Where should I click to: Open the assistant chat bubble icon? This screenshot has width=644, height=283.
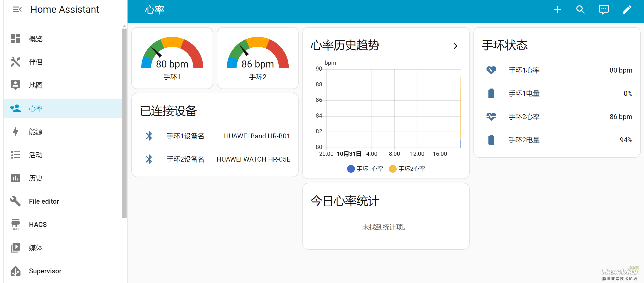[603, 10]
